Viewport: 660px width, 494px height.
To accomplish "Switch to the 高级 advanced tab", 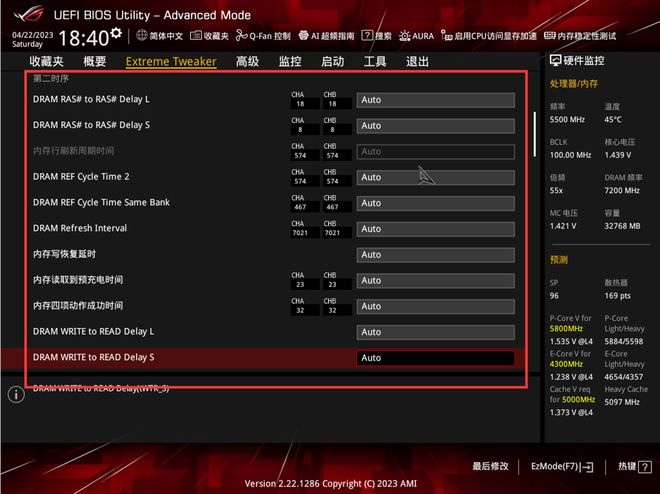I will click(x=247, y=61).
